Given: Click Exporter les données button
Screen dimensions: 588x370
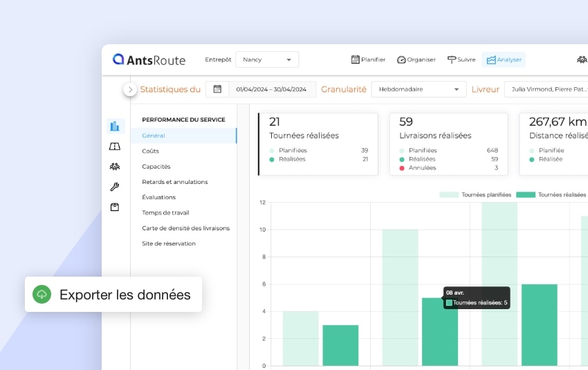Looking at the screenshot, I should tap(113, 295).
